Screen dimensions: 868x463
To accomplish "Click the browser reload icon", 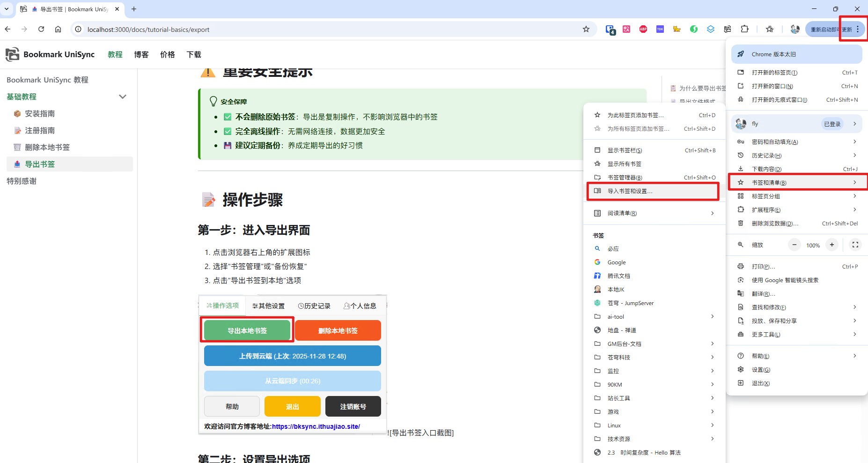I will pyautogui.click(x=41, y=29).
